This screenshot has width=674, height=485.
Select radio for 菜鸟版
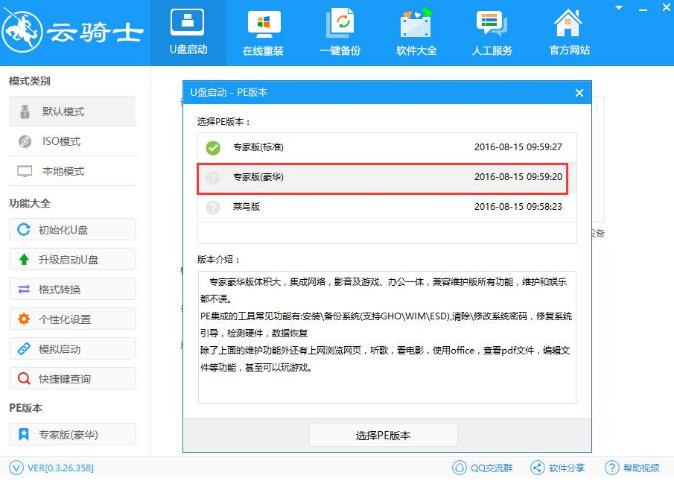point(213,207)
